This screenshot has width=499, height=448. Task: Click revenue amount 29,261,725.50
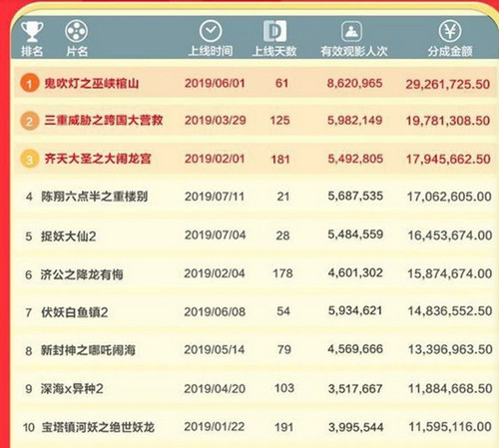tap(448, 84)
